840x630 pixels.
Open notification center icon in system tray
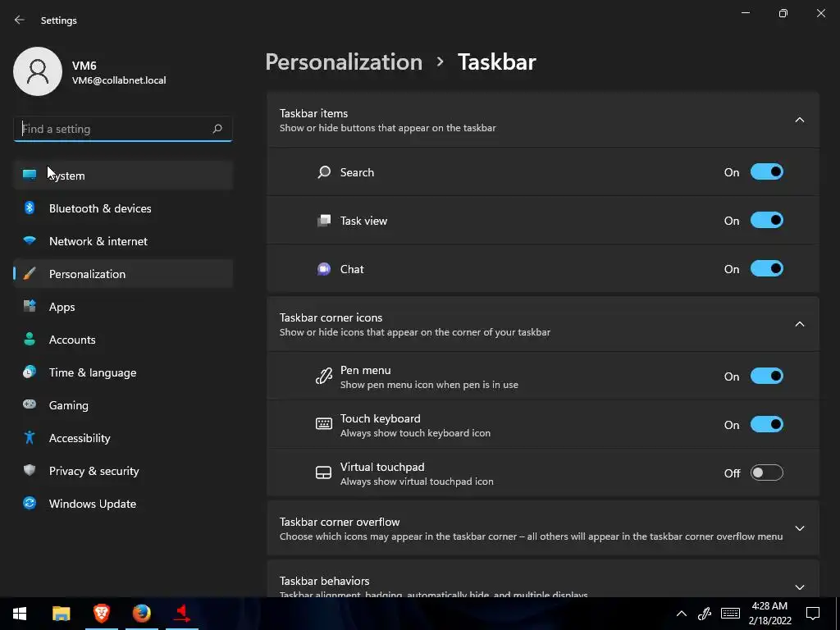point(813,614)
